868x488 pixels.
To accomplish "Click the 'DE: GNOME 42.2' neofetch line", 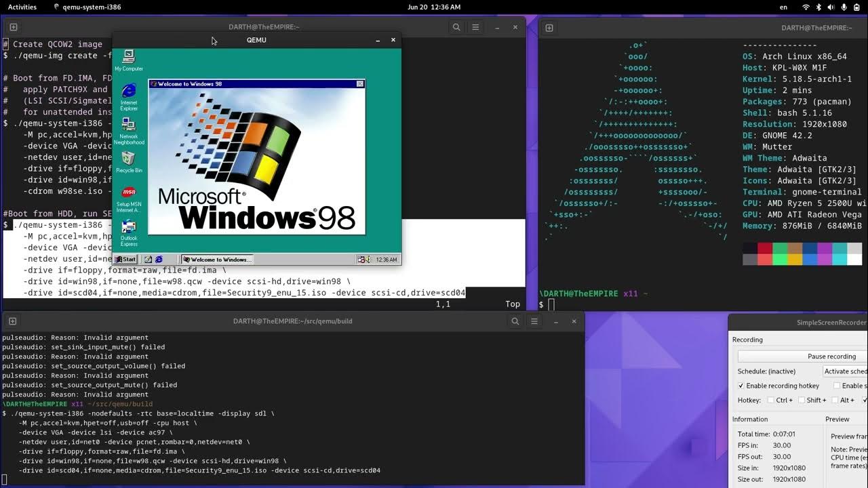I will 778,136.
